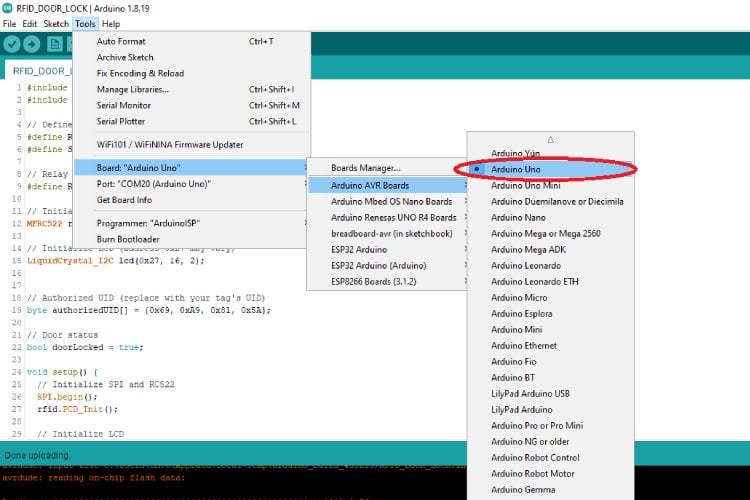
Task: Close the open Tools menu
Action: 85,24
